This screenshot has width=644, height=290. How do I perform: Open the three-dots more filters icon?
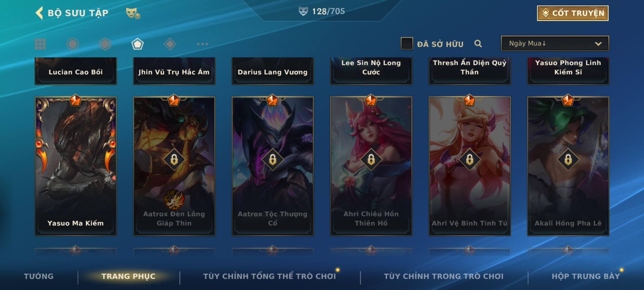[x=202, y=44]
